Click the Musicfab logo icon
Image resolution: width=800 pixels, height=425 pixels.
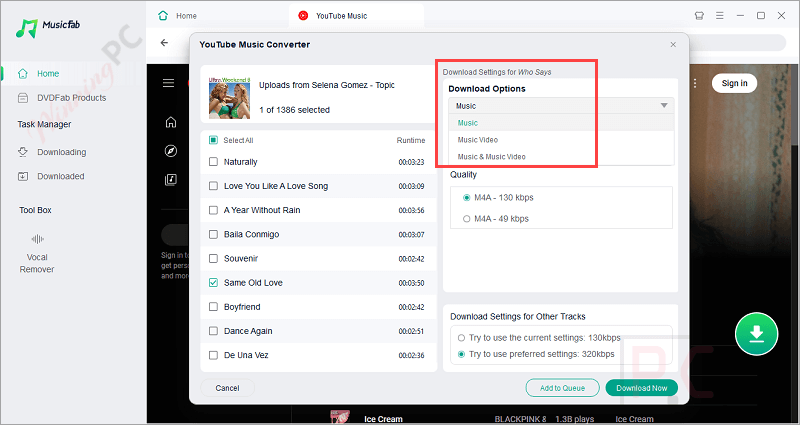pyautogui.click(x=27, y=28)
